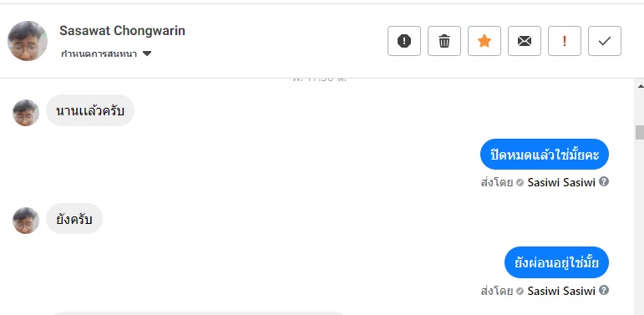Click the scrollbar up arrow
Screen dimensions: 644x315
(x=640, y=86)
